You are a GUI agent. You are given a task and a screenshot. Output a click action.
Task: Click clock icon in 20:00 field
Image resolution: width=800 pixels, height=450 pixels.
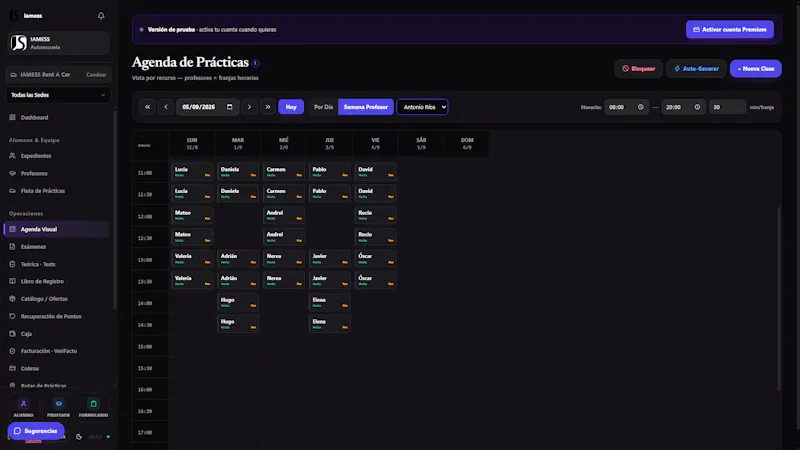pos(697,107)
